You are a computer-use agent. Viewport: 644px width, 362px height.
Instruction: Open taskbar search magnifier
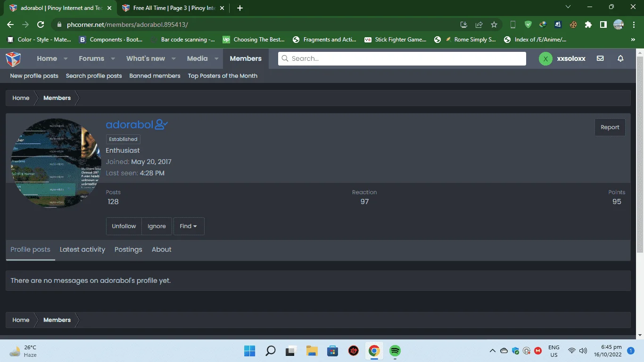click(270, 351)
